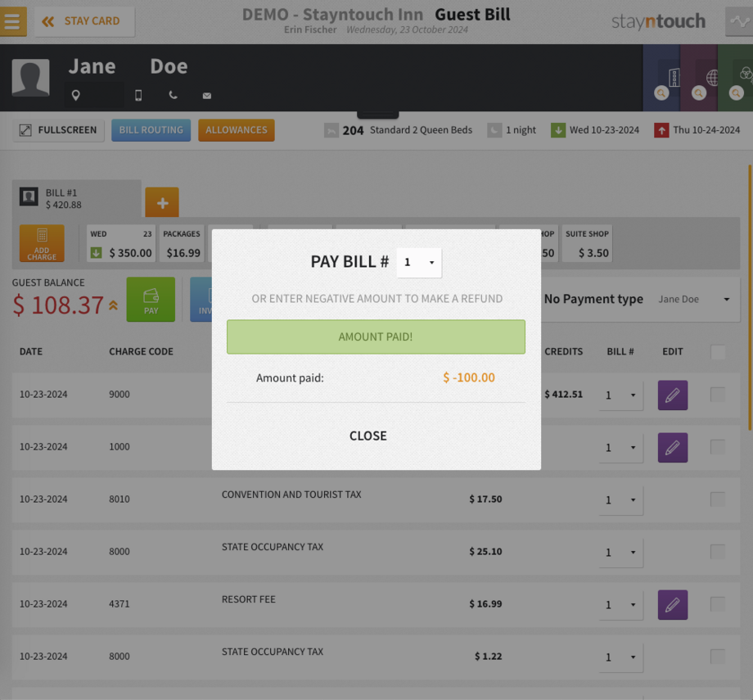Click the Credits column header
This screenshot has height=700, width=753.
tap(563, 352)
